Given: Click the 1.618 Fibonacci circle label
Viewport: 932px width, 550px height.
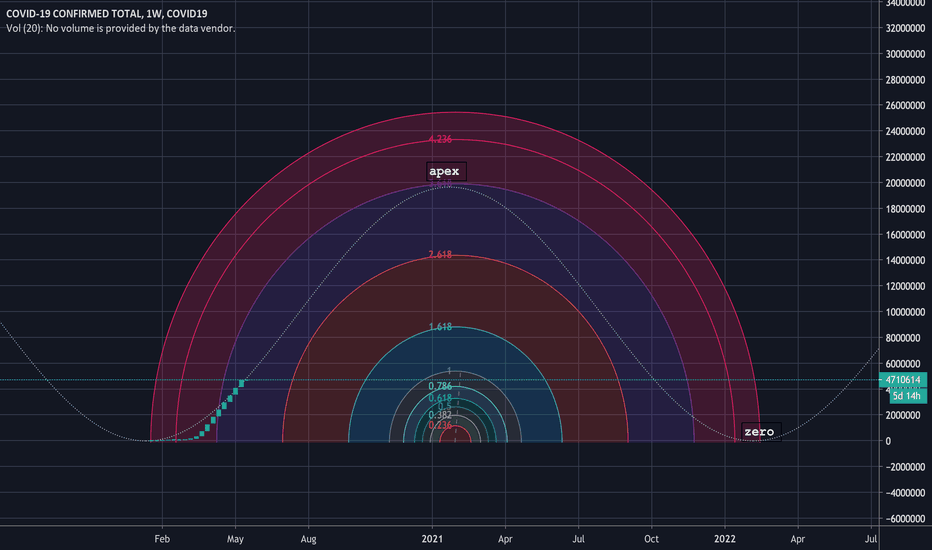Looking at the screenshot, I should [440, 327].
